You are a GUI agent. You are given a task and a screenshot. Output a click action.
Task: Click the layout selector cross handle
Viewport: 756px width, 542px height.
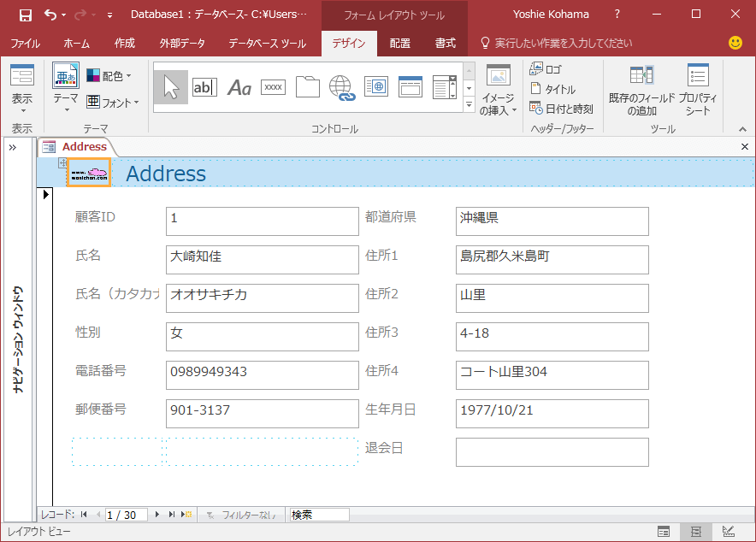62,162
